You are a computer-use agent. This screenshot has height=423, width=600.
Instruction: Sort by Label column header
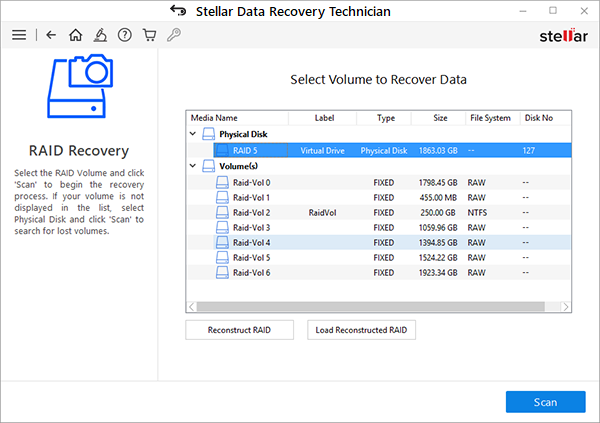323,118
